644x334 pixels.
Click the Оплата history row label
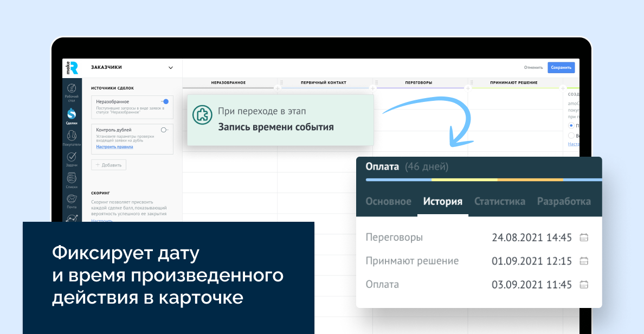tap(382, 284)
